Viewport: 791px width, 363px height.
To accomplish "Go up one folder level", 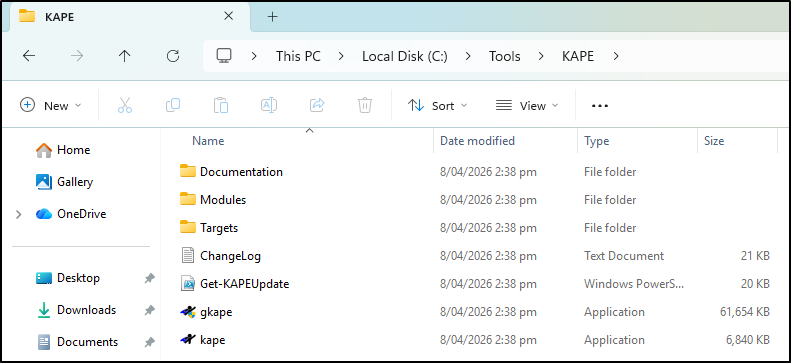I will click(x=125, y=56).
